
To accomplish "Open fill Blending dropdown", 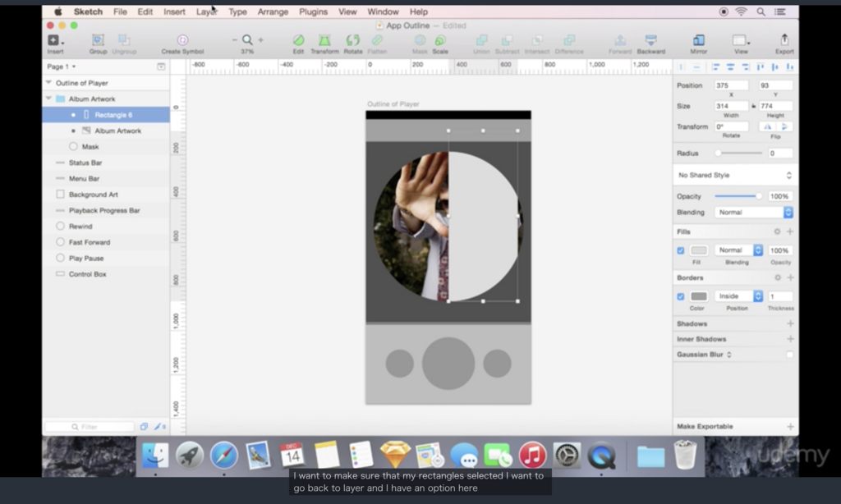I will [740, 250].
